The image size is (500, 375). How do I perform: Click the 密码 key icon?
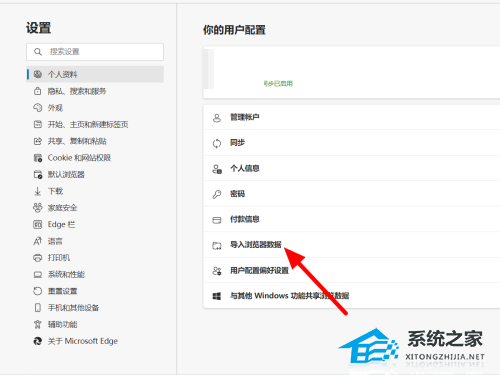(217, 194)
